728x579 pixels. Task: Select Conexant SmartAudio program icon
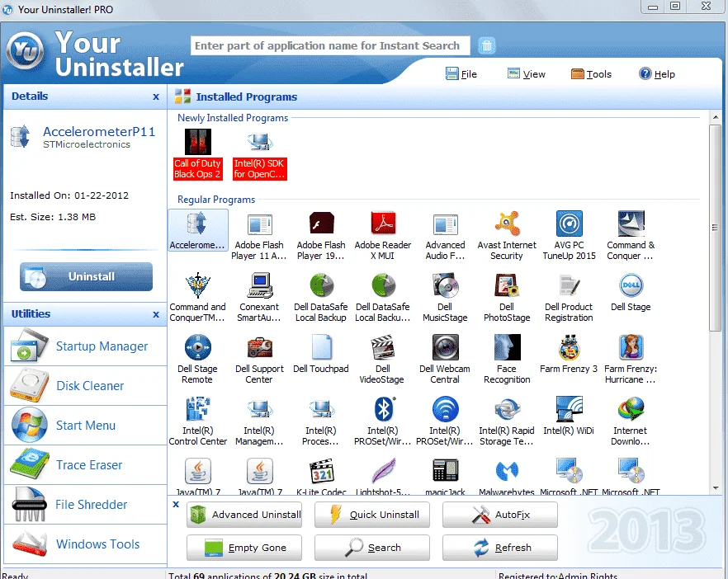click(259, 298)
